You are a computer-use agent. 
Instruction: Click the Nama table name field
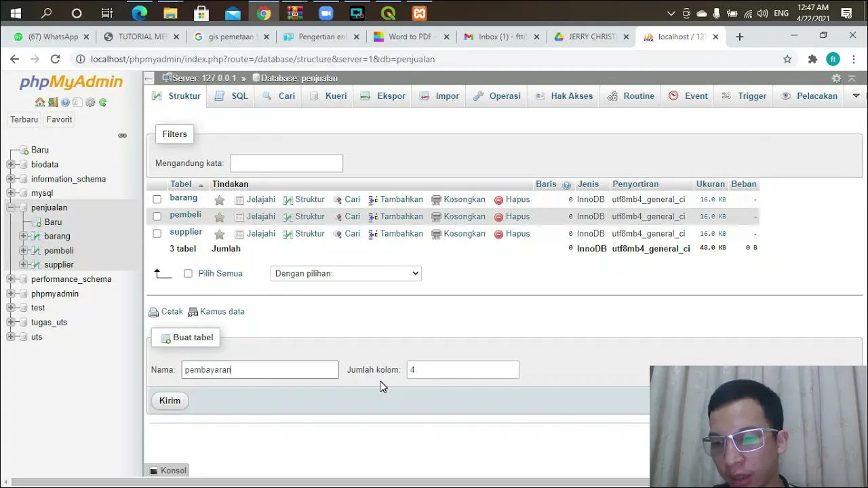(259, 369)
